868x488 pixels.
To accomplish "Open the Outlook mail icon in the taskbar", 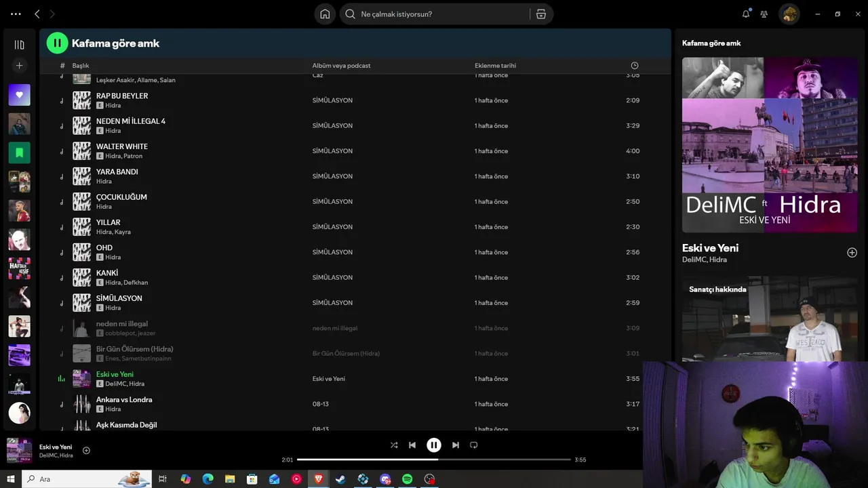I will click(274, 479).
